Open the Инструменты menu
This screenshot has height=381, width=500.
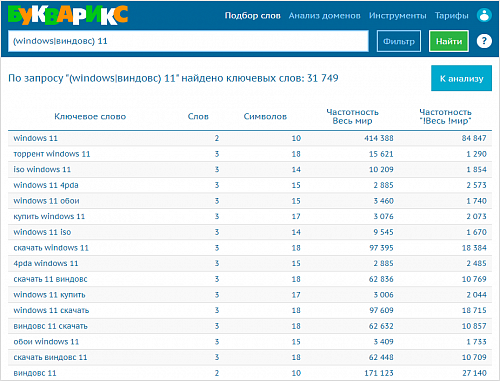(397, 16)
